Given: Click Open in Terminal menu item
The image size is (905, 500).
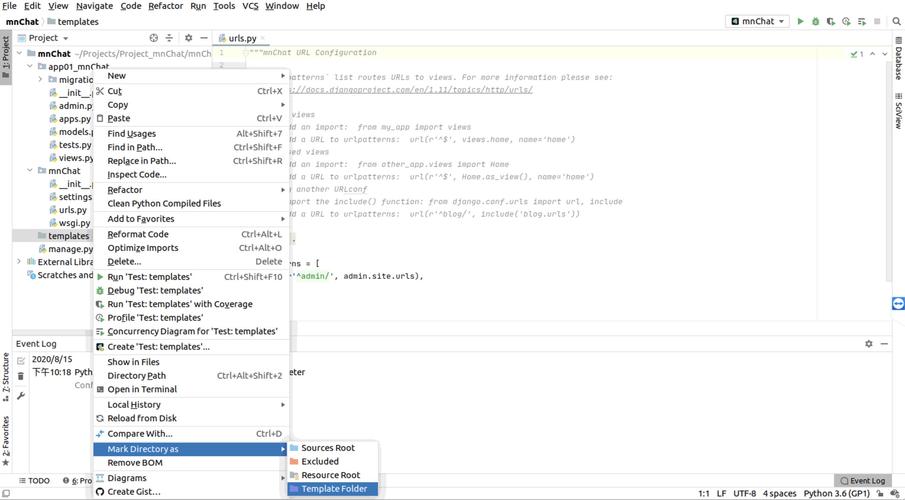Looking at the screenshot, I should tap(191, 390).
